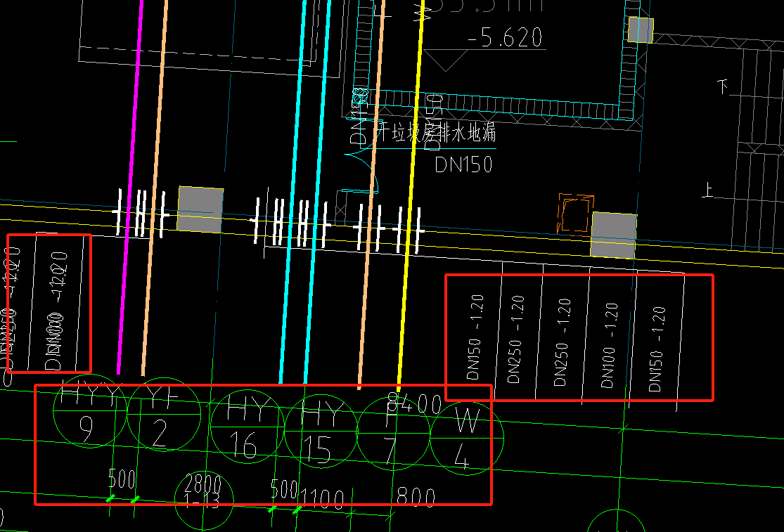Select the 下 stair direction text

pos(723,86)
